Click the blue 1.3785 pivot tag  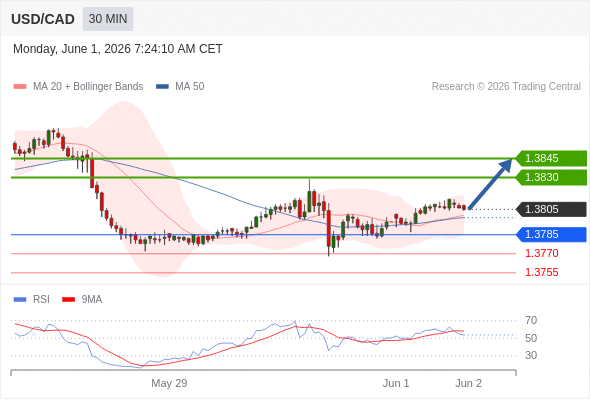[551, 234]
